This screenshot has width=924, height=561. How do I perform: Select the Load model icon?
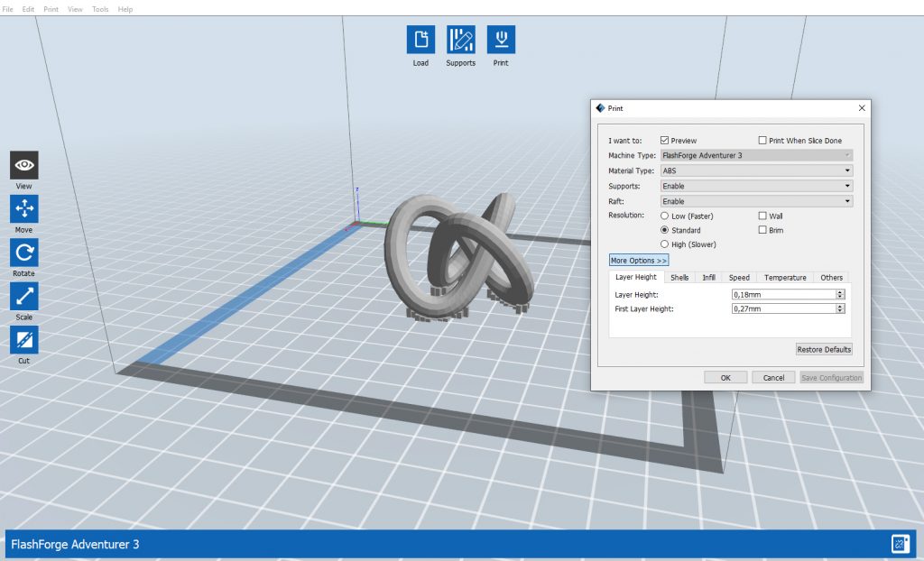tap(420, 40)
